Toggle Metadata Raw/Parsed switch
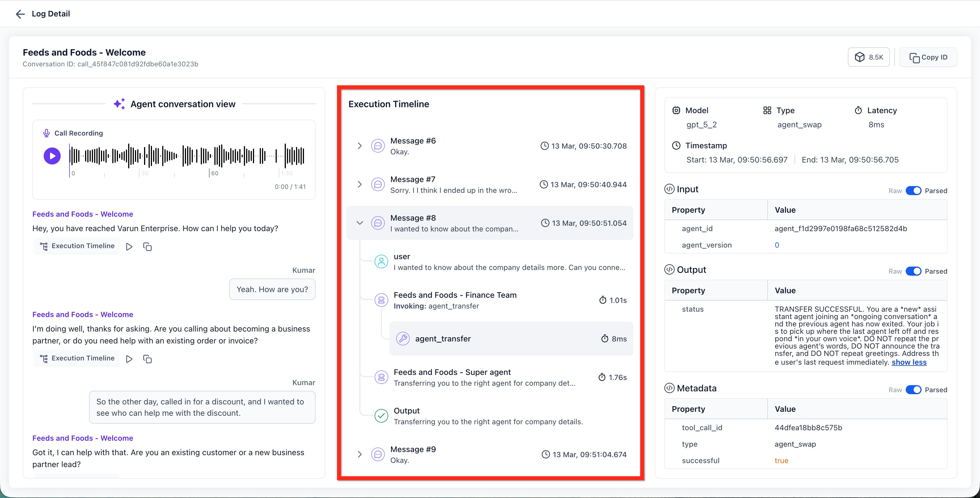This screenshot has height=498, width=980. (913, 390)
